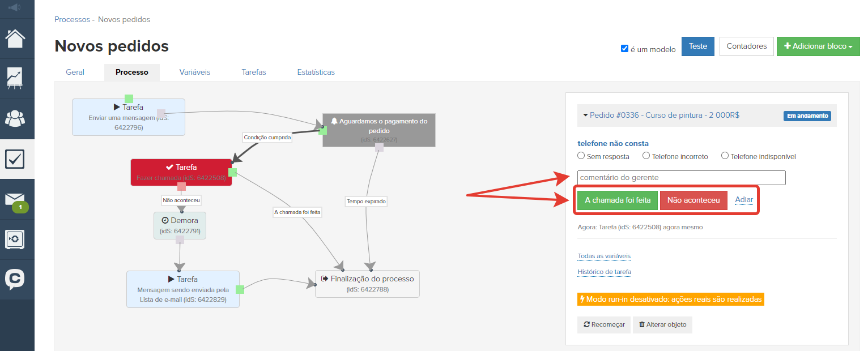Switch to the Variáveis tab

195,72
